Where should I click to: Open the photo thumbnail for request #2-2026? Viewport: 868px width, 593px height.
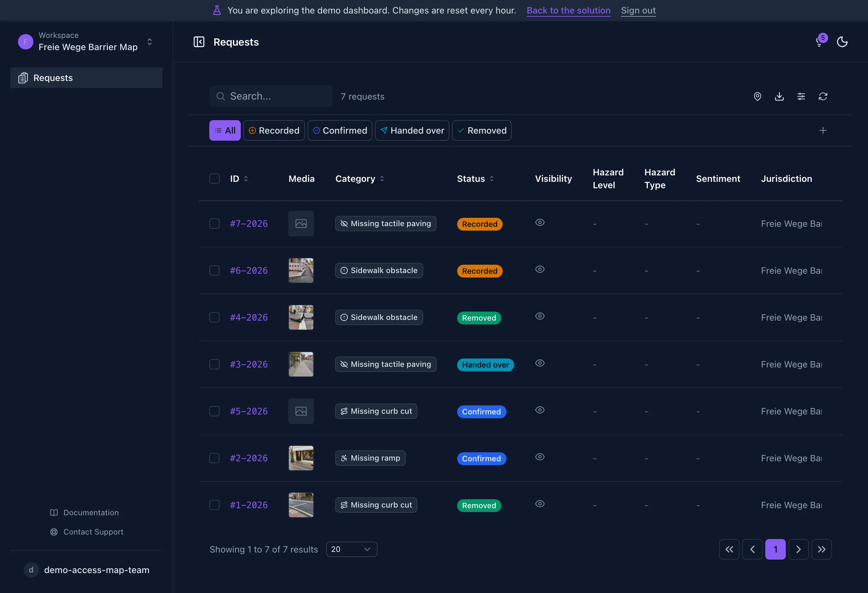click(301, 458)
